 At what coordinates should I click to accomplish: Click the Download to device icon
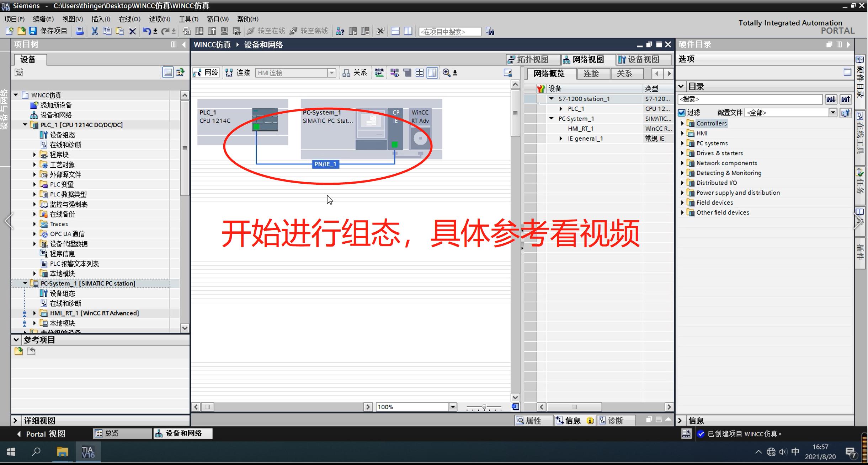coord(199,31)
